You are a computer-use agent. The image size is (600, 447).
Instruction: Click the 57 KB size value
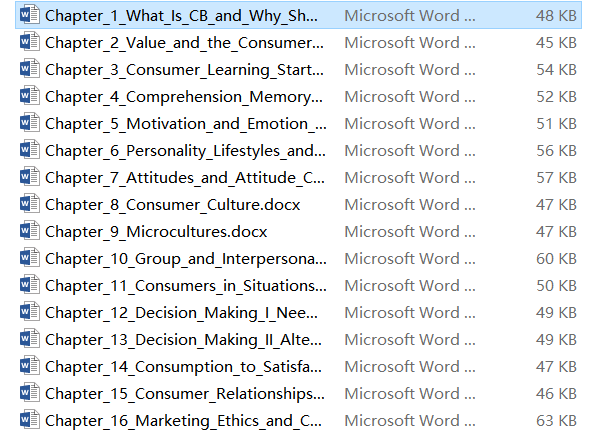pyautogui.click(x=556, y=178)
